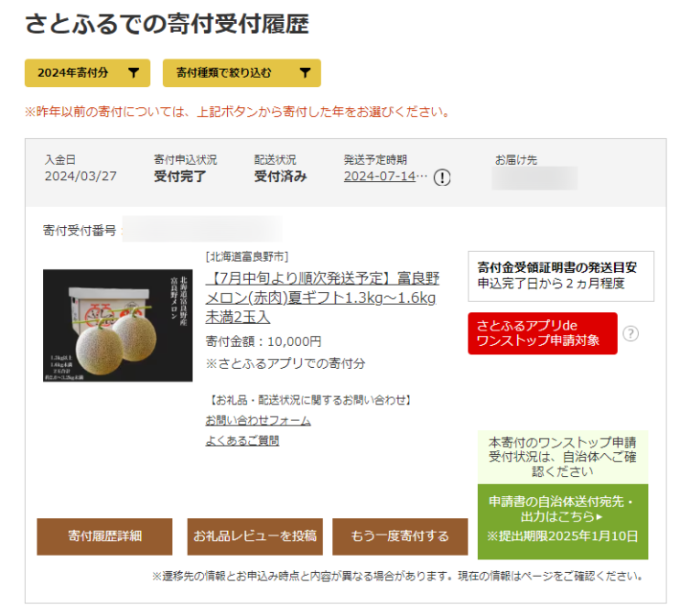Click the もう一度寄付する button
Screen dimensions: 680x616
tap(400, 536)
